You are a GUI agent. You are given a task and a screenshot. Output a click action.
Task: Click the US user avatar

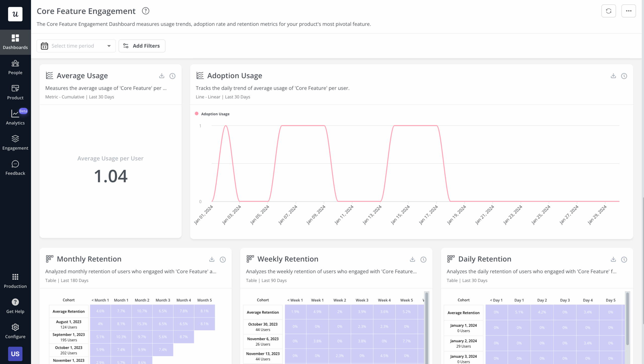tap(15, 354)
